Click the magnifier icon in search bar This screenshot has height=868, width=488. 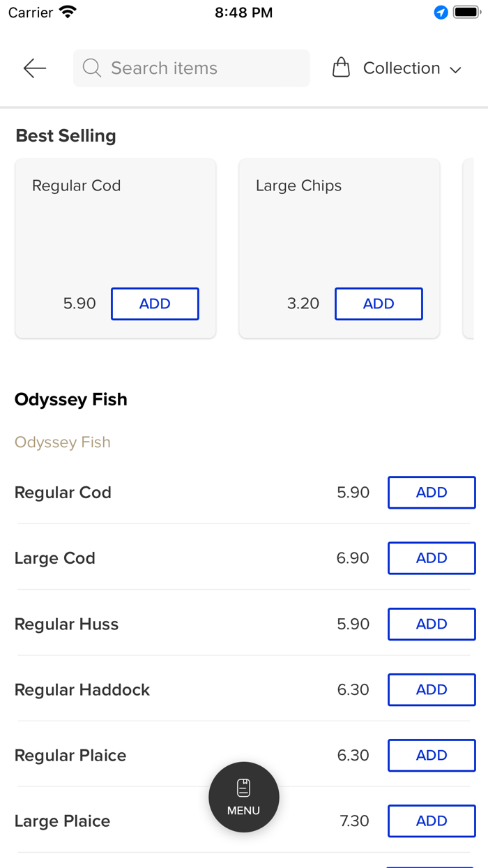(x=91, y=68)
